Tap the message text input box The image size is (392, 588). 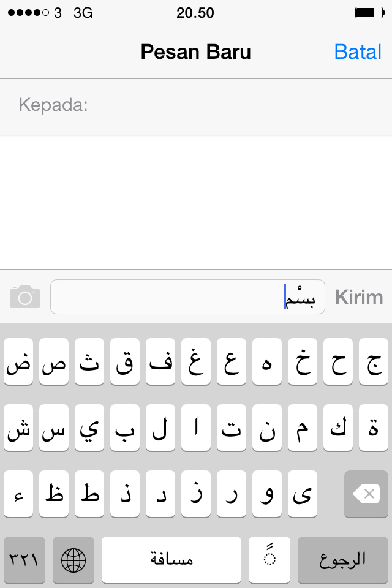pyautogui.click(x=187, y=297)
